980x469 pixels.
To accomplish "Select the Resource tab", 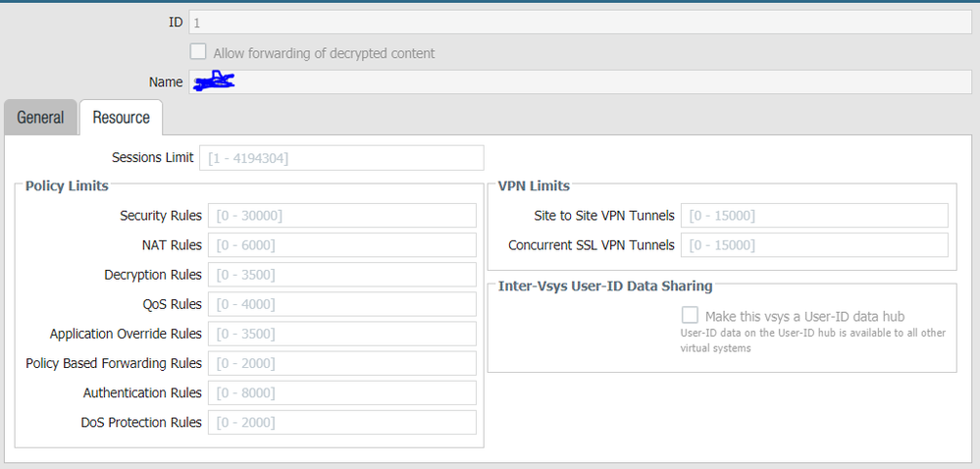I will point(121,118).
